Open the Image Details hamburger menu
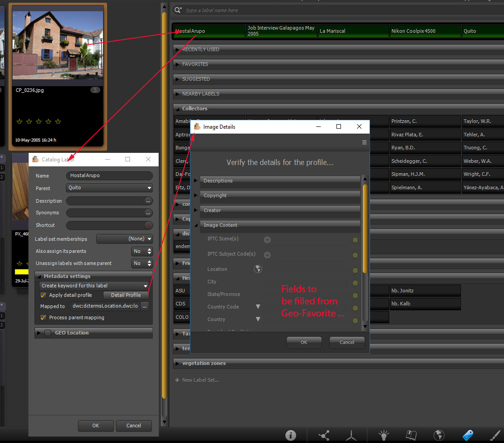This screenshot has height=443, width=504. (364, 142)
